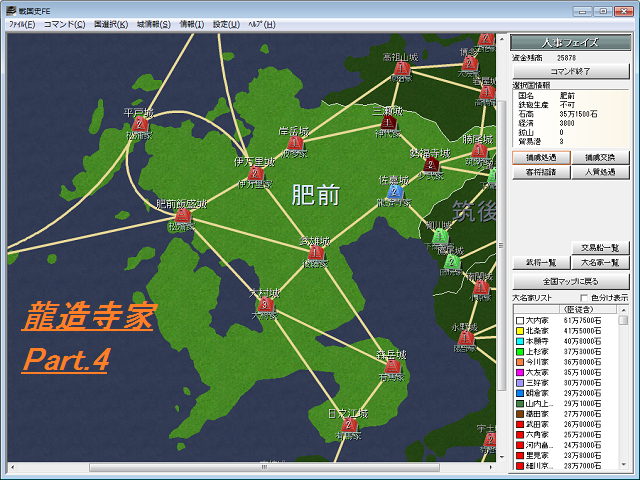Select 朝倉家 in the daimyo list
Screen dimensions: 640x480
[566, 393]
